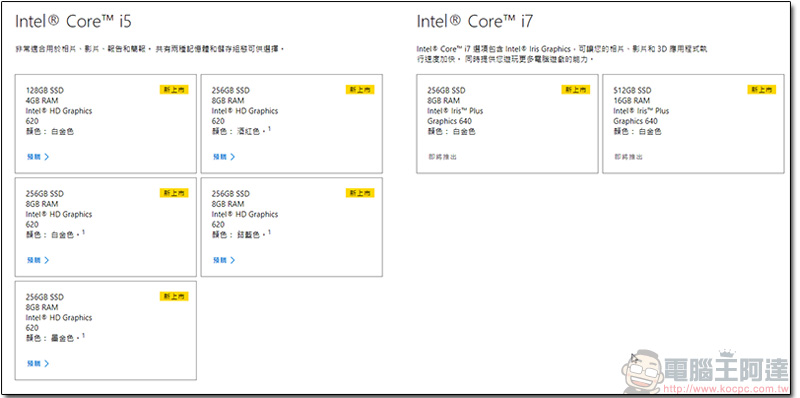Click the 4GB RAM text
800x398 pixels.
coord(42,101)
